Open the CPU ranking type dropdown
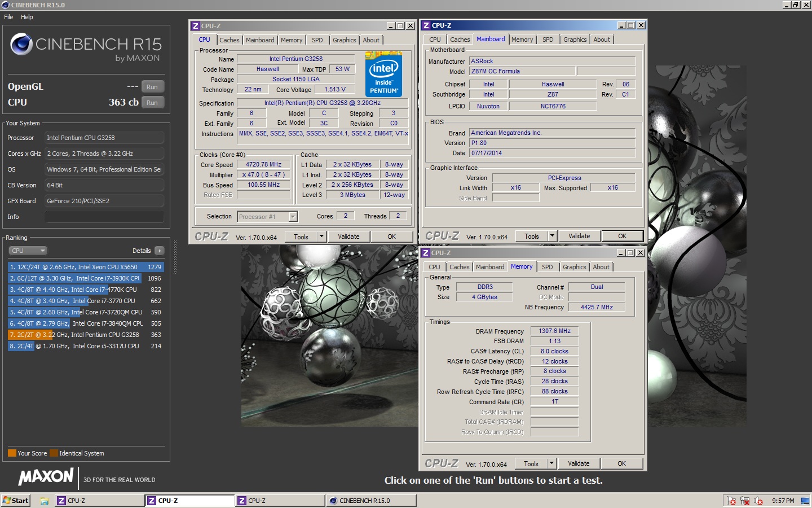812x508 pixels. point(28,251)
